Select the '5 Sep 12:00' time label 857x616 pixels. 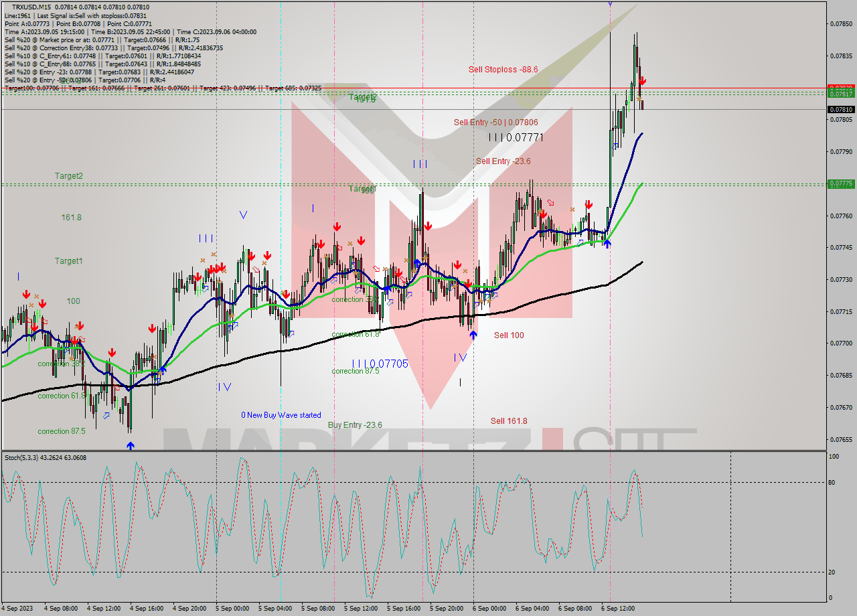[361, 609]
